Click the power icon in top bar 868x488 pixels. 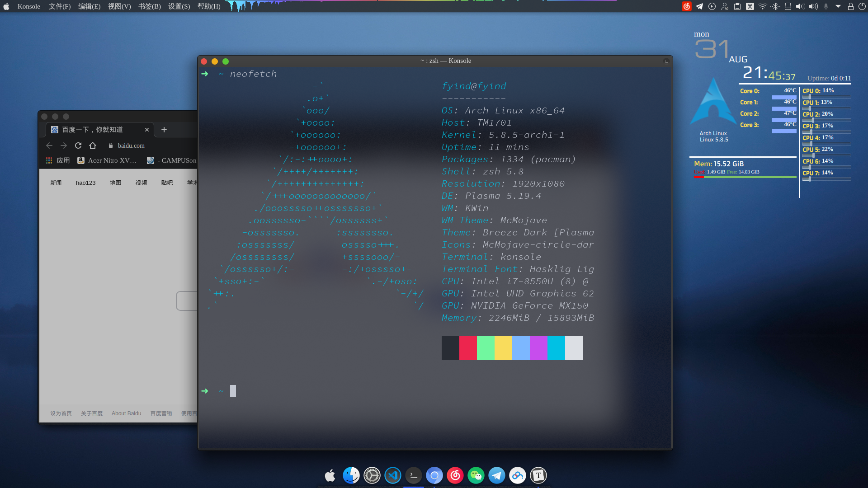pyautogui.click(x=862, y=6)
